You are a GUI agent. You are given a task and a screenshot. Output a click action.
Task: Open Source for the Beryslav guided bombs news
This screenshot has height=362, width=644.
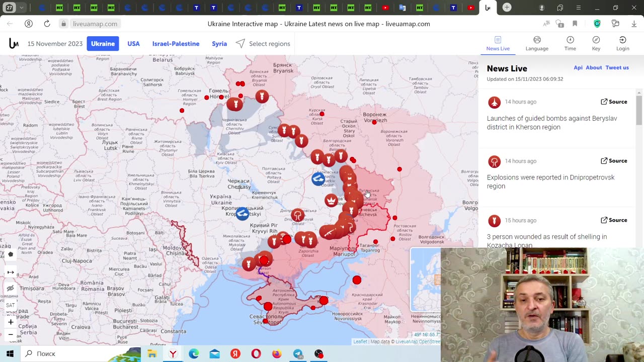click(x=614, y=102)
